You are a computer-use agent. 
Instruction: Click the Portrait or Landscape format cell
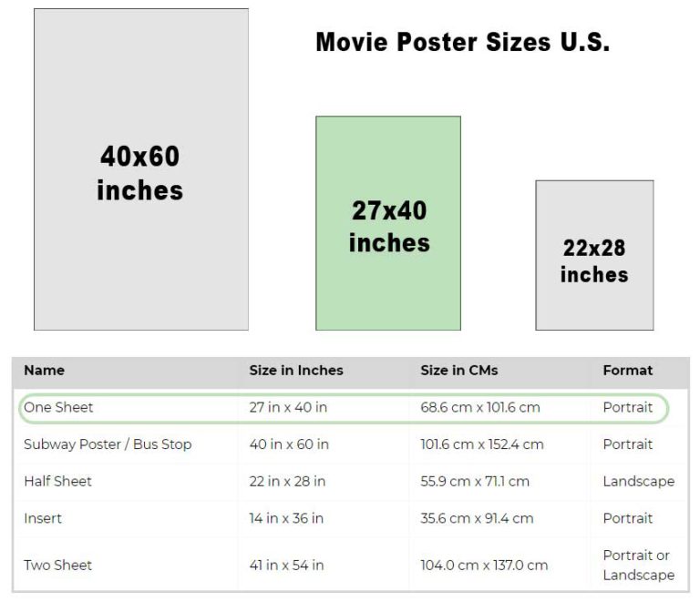[638, 565]
